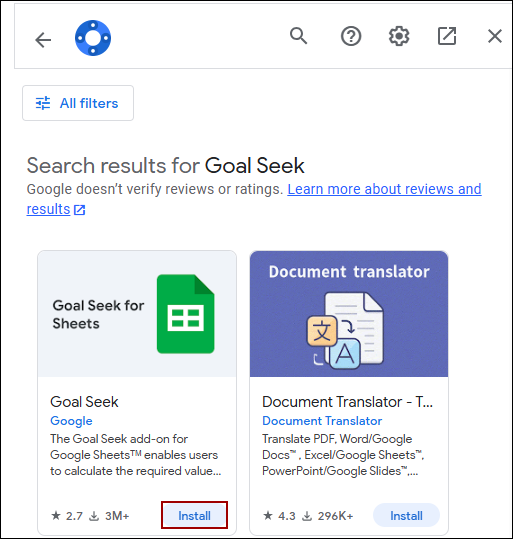513x539 pixels.
Task: Open the Workspace Marketplace logo
Action: coord(93,38)
